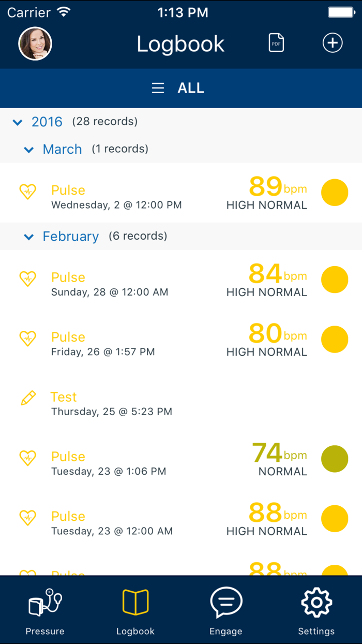Open the 80 bpm reading value
The width and height of the screenshot is (362, 644).
(x=265, y=334)
